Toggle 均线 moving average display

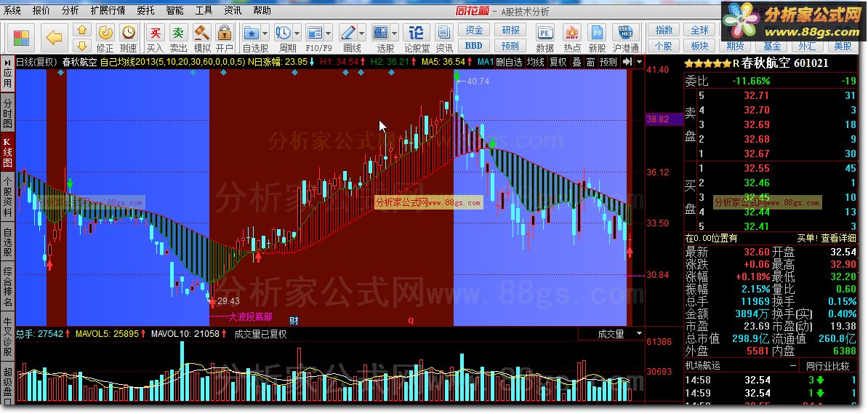535,62
